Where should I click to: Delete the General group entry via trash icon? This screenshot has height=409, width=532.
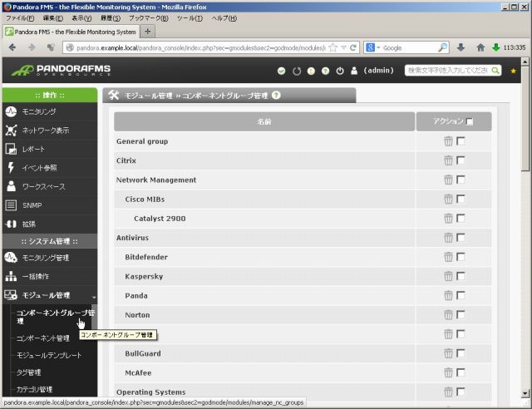tap(448, 140)
